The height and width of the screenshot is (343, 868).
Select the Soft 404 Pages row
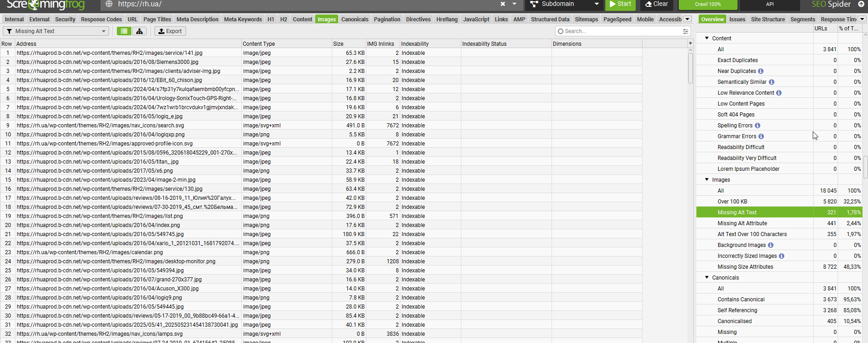click(779, 115)
